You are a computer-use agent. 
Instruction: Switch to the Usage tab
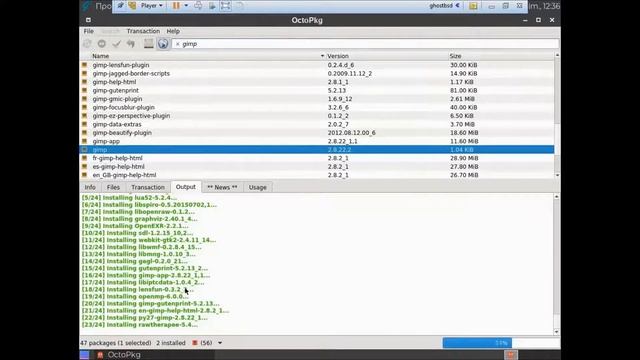coord(258,187)
